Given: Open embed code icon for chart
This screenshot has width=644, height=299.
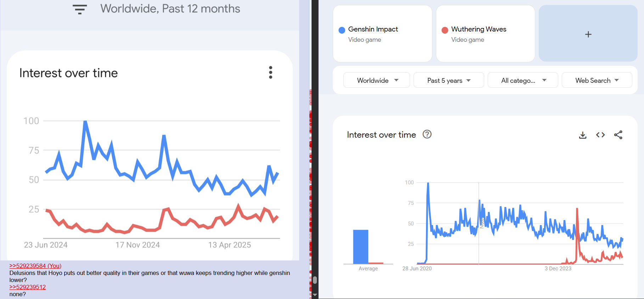Looking at the screenshot, I should click(x=600, y=135).
